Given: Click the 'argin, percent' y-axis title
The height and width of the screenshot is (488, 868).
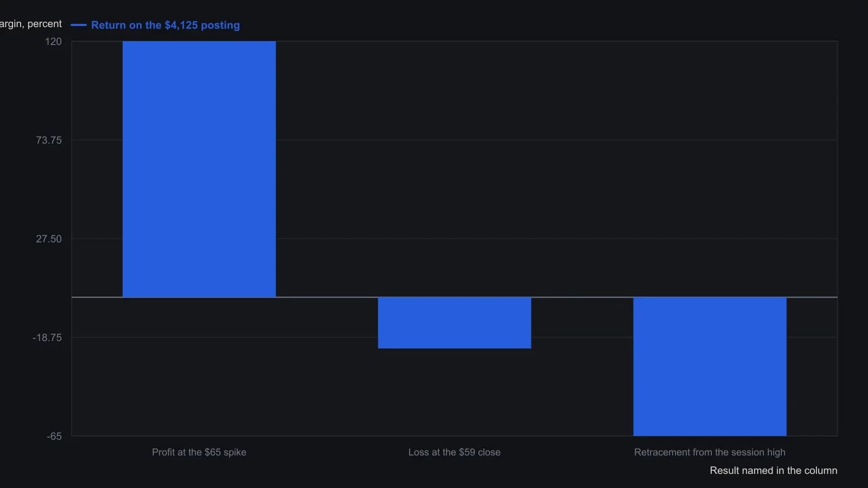Looking at the screenshot, I should tap(31, 24).
